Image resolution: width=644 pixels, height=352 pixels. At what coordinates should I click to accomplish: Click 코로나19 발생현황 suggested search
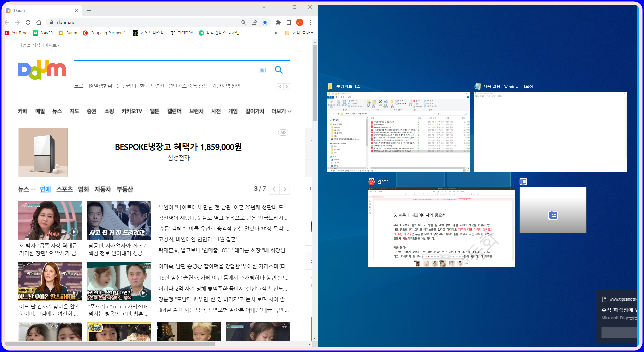click(93, 86)
